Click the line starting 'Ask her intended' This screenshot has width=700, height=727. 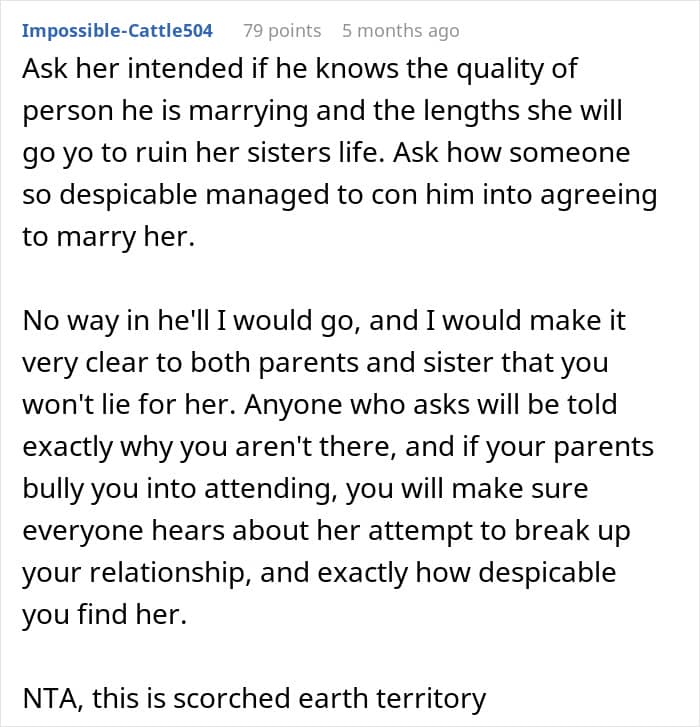tap(299, 70)
